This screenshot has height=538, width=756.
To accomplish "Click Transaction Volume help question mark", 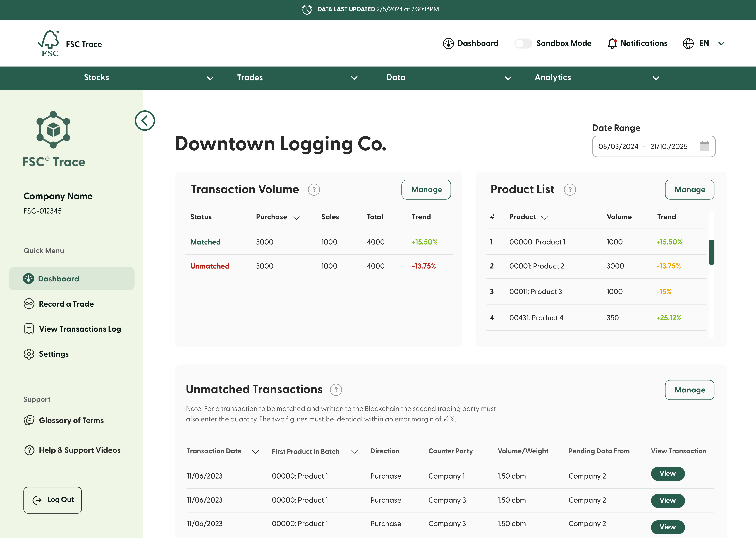I will 314,190.
